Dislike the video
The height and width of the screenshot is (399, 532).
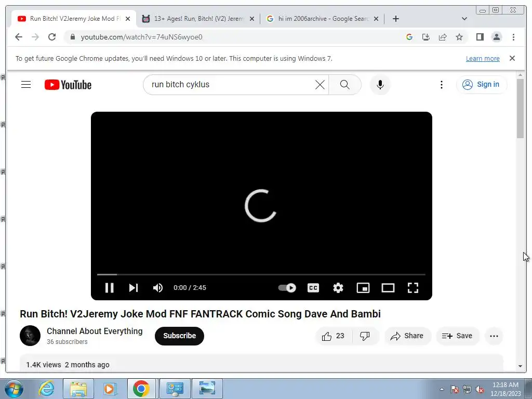coord(365,336)
